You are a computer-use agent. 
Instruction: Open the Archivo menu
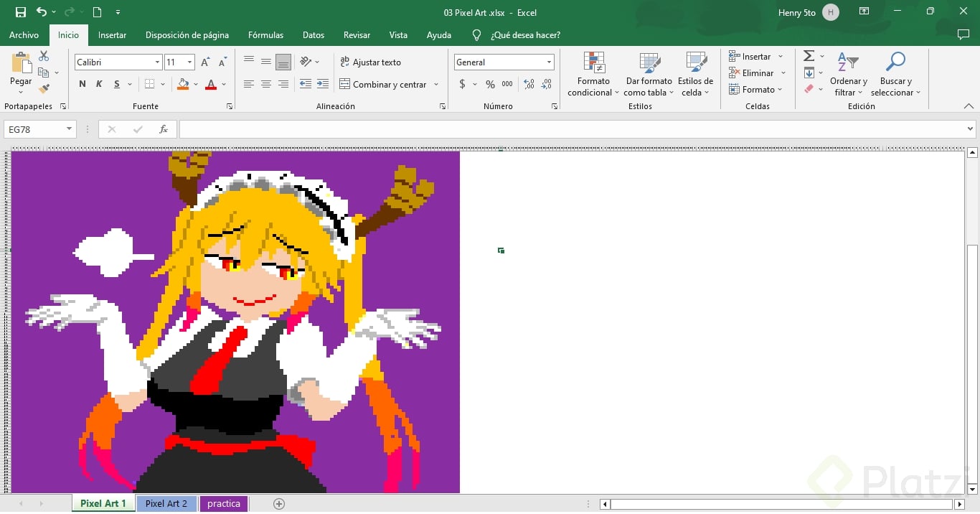(24, 34)
